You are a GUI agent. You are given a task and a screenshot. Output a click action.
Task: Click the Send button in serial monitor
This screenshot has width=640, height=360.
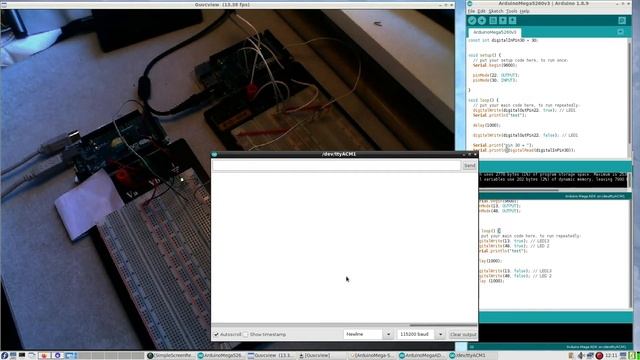[x=469, y=165]
